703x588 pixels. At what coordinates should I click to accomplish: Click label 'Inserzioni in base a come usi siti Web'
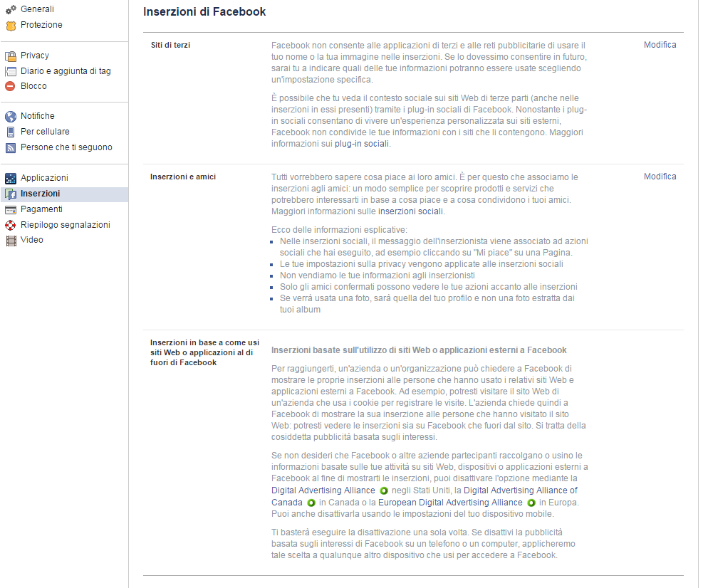click(x=204, y=352)
